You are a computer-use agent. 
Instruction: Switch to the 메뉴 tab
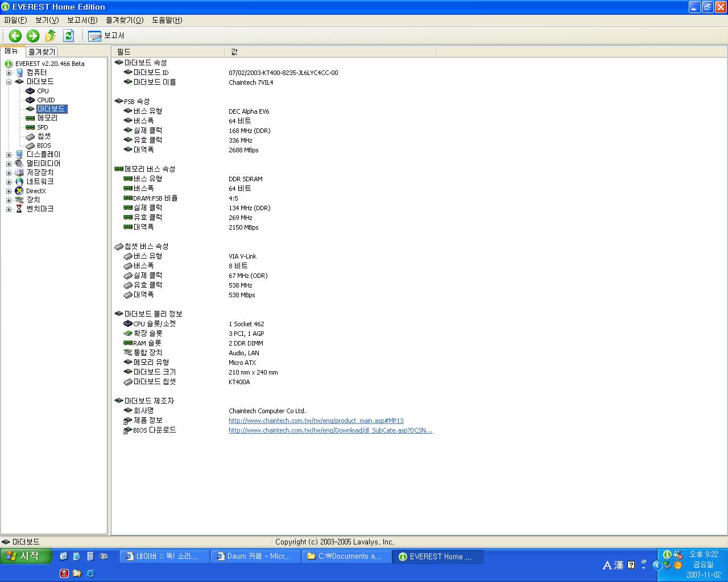tap(12, 51)
